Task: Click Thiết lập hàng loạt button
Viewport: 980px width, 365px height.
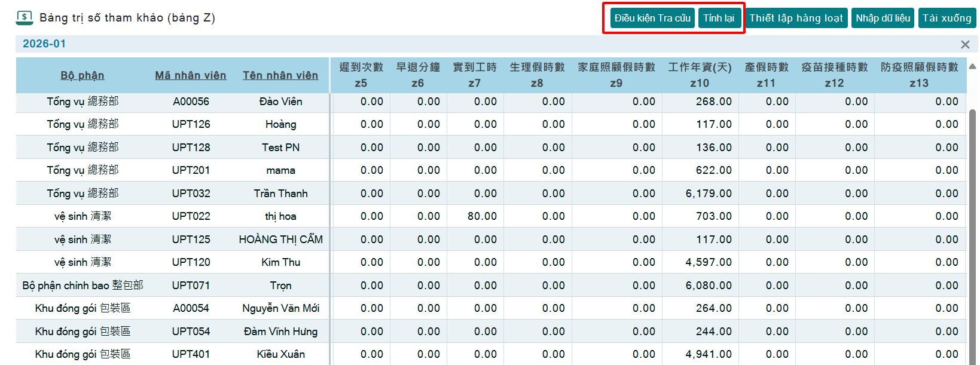Action: tap(796, 18)
